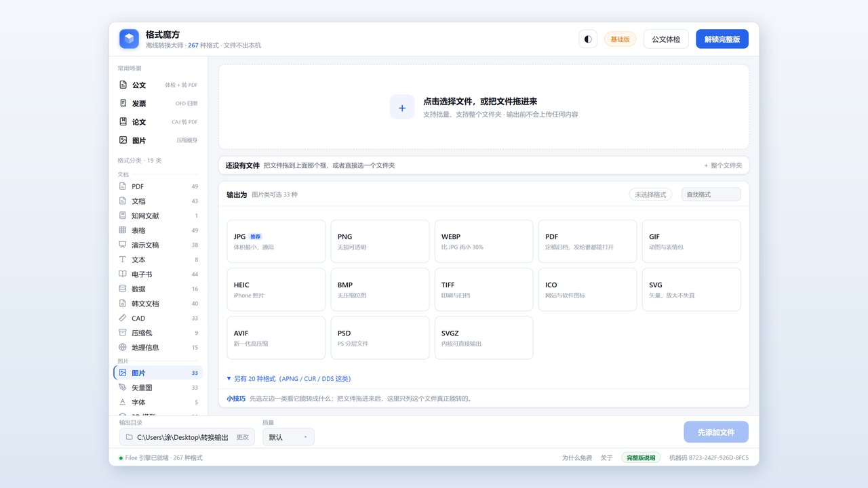868x488 pixels.
Task: Choose AVIF output format card
Action: point(276,338)
